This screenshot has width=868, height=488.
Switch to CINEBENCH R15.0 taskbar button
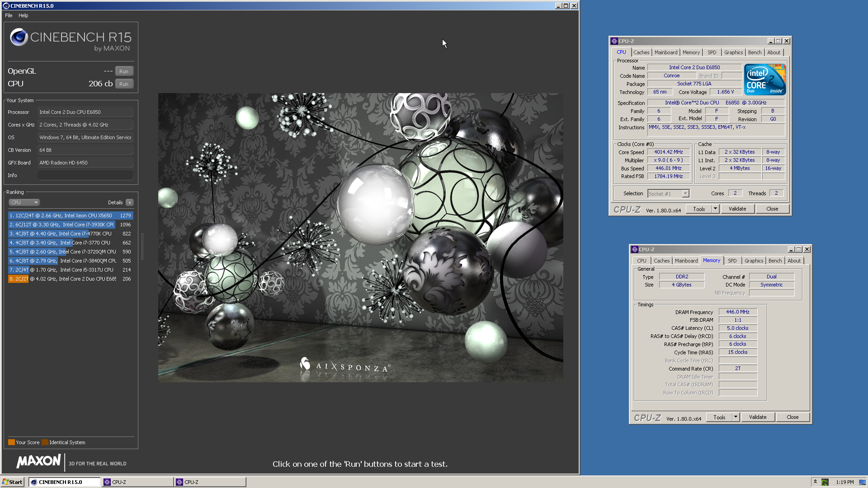coord(64,482)
